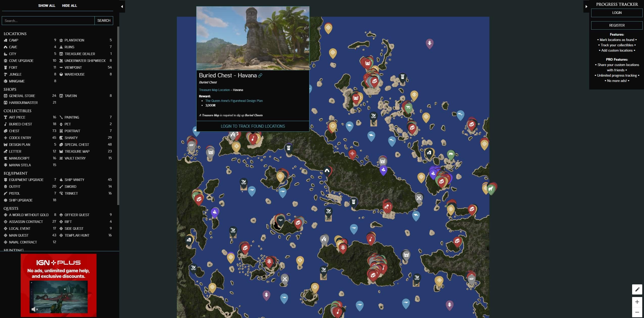Screen dimensions: 644x318
Task: Toggle BURIED CHEST collectibles filter
Action: [x=30, y=124]
